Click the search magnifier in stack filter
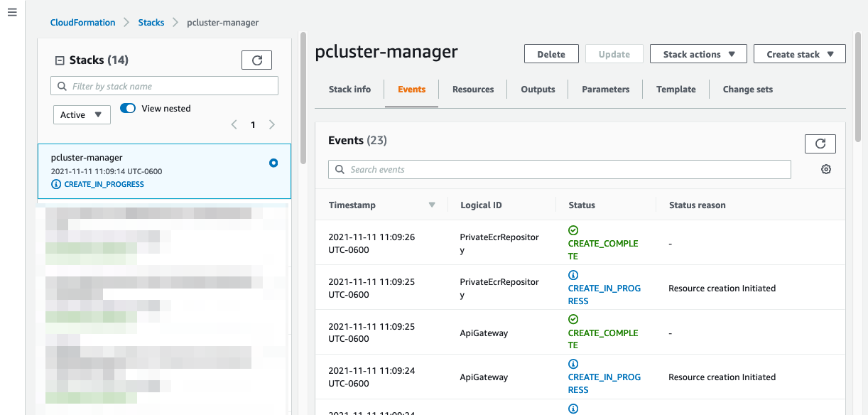 tap(62, 85)
